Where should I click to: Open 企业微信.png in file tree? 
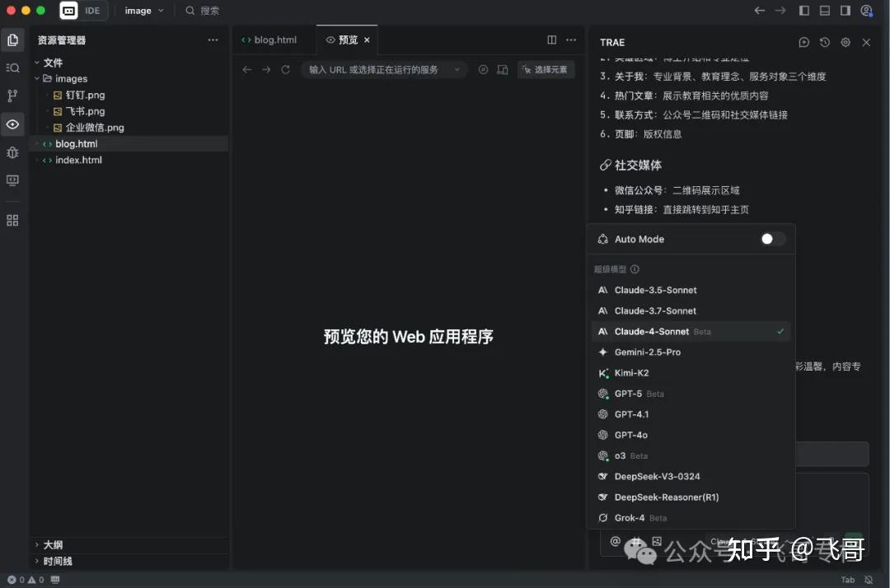(x=129, y=128)
